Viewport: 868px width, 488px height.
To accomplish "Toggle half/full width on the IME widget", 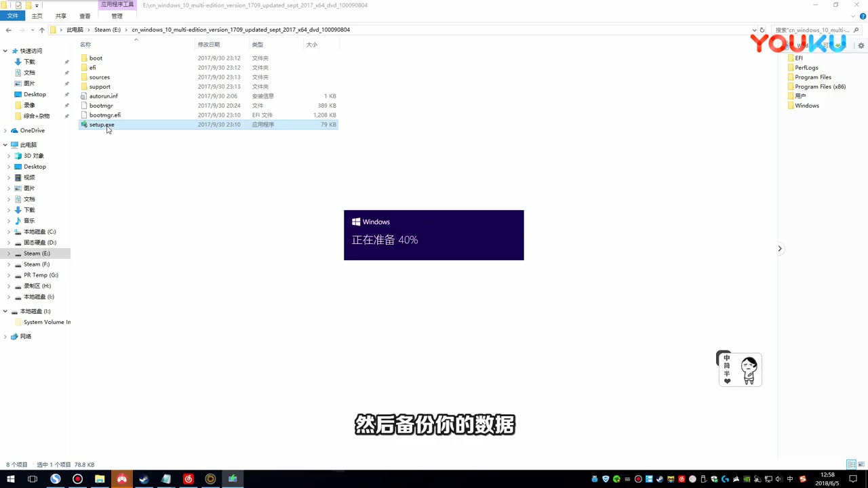I will [726, 373].
